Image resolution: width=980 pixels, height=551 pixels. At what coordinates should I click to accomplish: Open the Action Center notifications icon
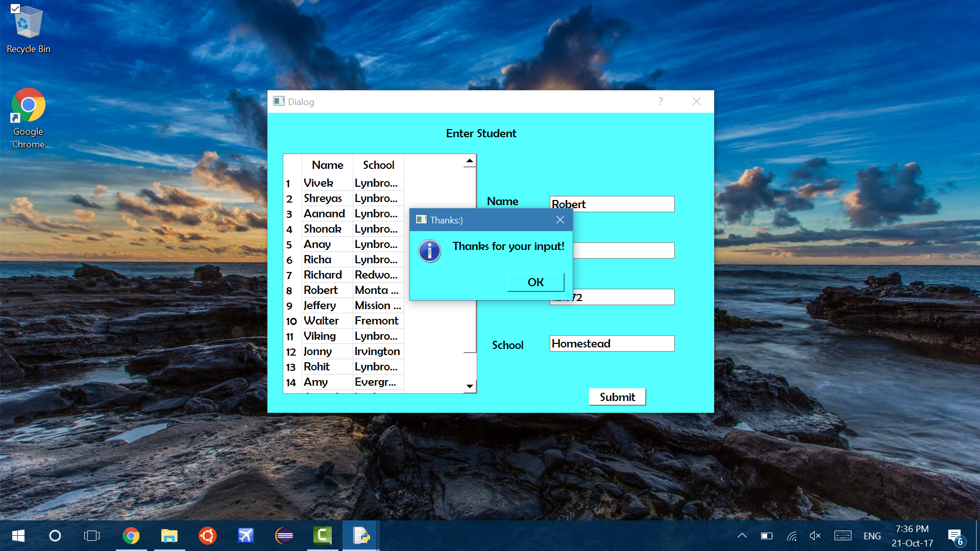click(955, 536)
